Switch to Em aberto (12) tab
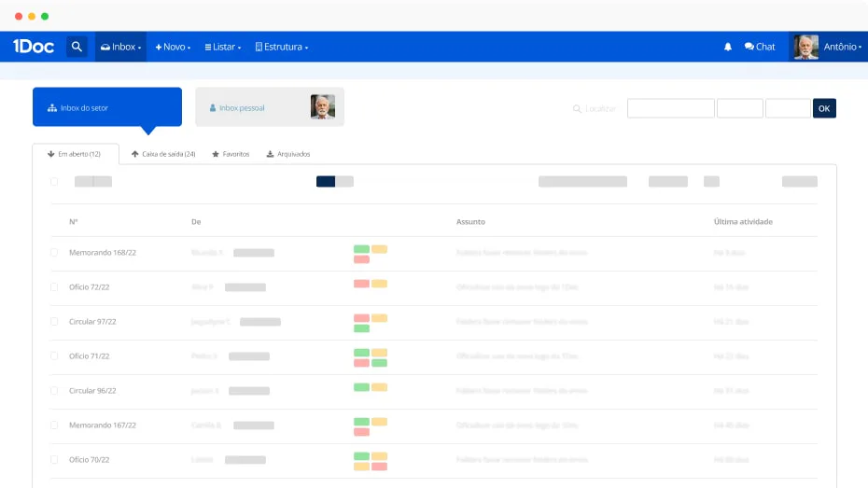This screenshot has width=868, height=488. (x=76, y=154)
